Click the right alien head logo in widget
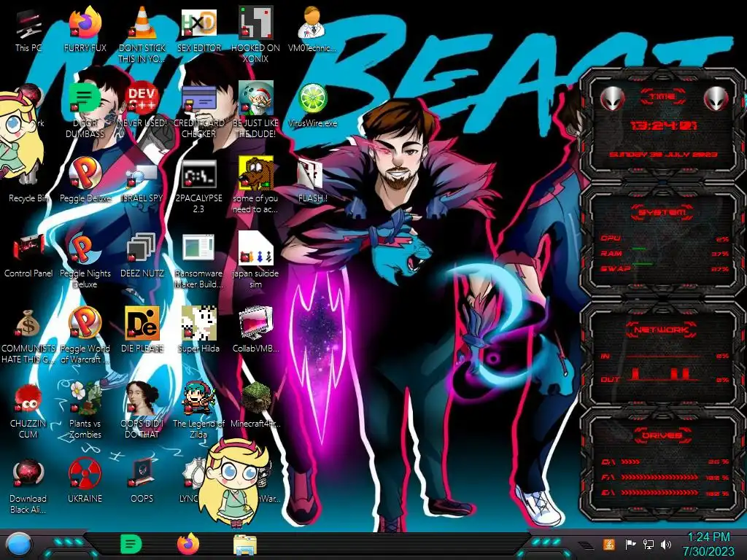747x560 pixels. [x=716, y=98]
